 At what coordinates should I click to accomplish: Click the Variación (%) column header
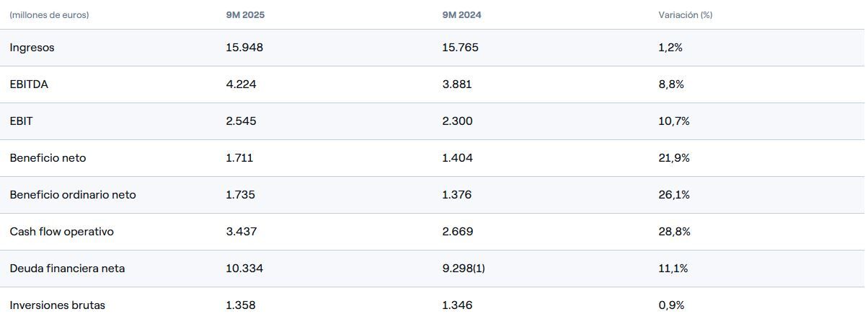pos(685,14)
